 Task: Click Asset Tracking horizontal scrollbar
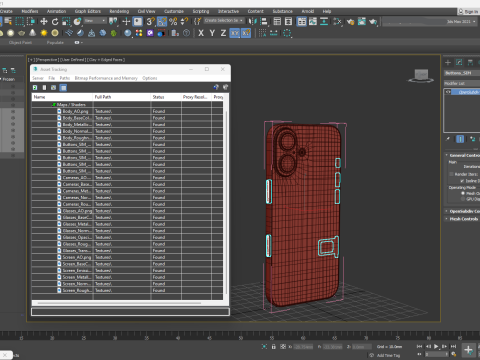(x=119, y=303)
